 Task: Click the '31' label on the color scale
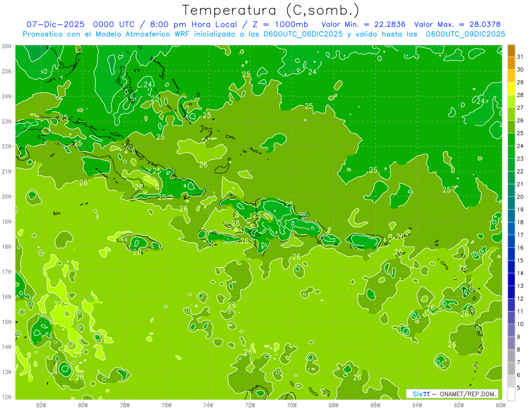coord(520,57)
